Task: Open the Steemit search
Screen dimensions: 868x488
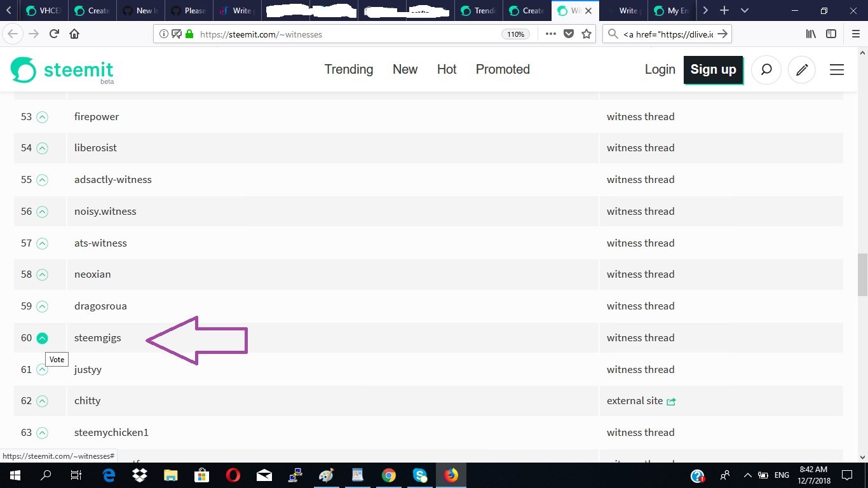Action: (766, 70)
